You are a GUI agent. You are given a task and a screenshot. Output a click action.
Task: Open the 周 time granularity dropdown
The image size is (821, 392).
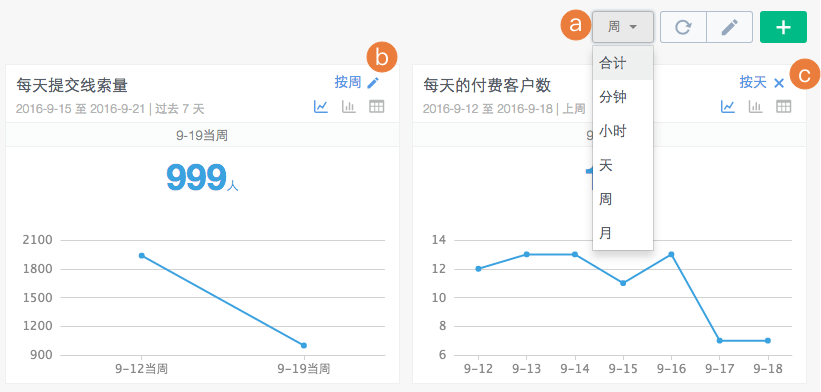[x=623, y=27]
